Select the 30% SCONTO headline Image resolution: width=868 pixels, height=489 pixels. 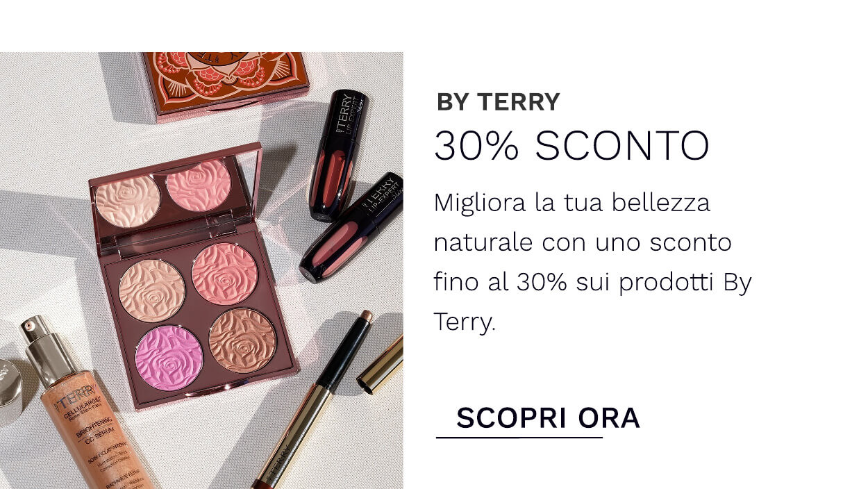571,146
